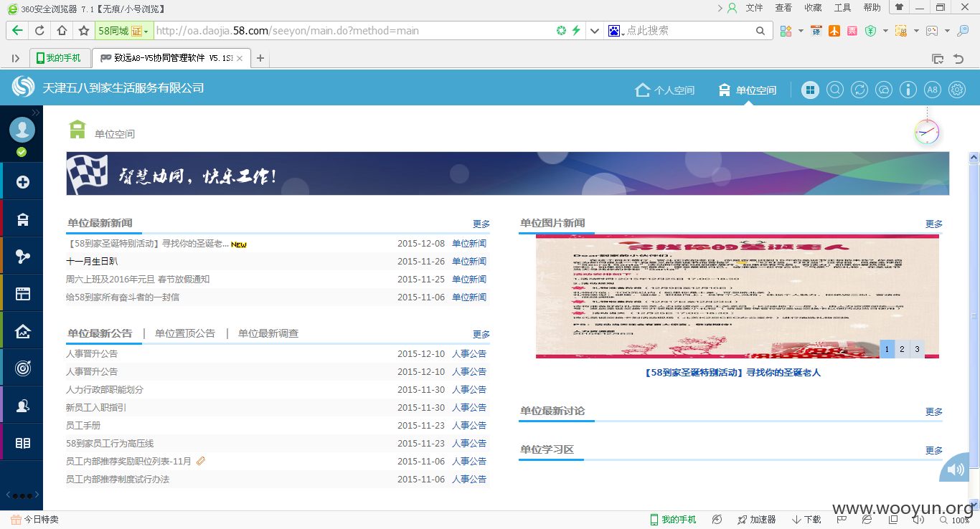Switch to 单位置顶公告 tab
The width and height of the screenshot is (980, 529).
coord(185,333)
